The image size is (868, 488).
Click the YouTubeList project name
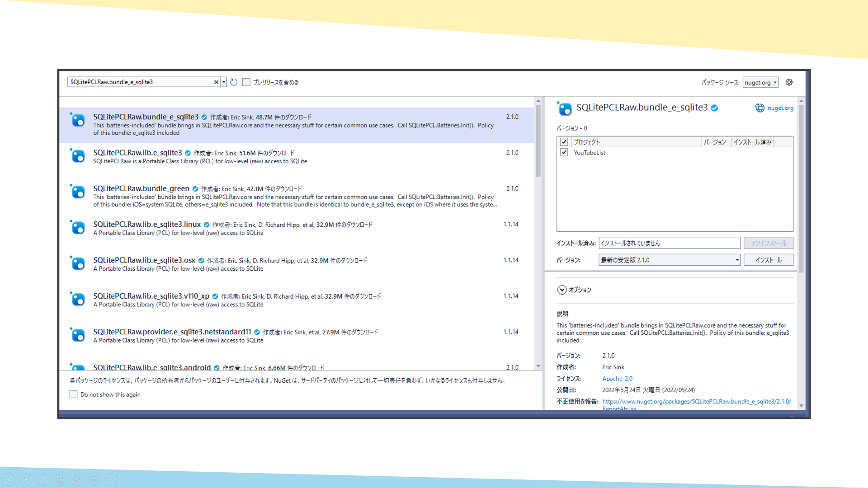(x=590, y=153)
